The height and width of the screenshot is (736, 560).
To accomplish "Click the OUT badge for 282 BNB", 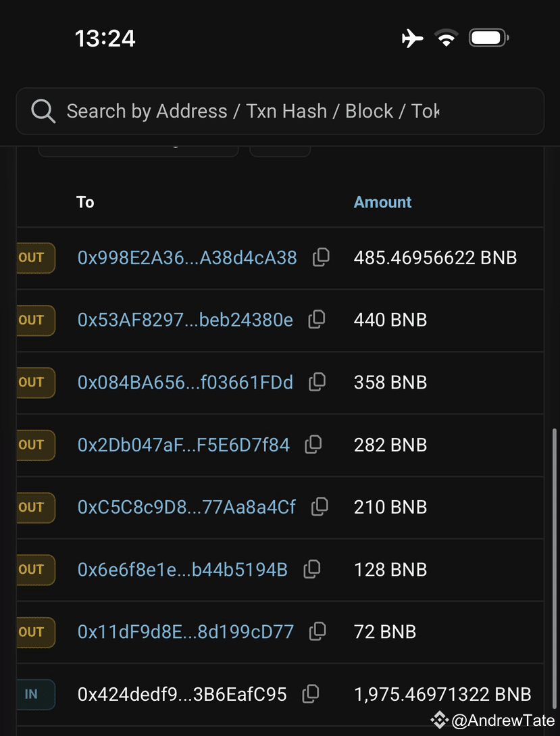I will pos(36,445).
